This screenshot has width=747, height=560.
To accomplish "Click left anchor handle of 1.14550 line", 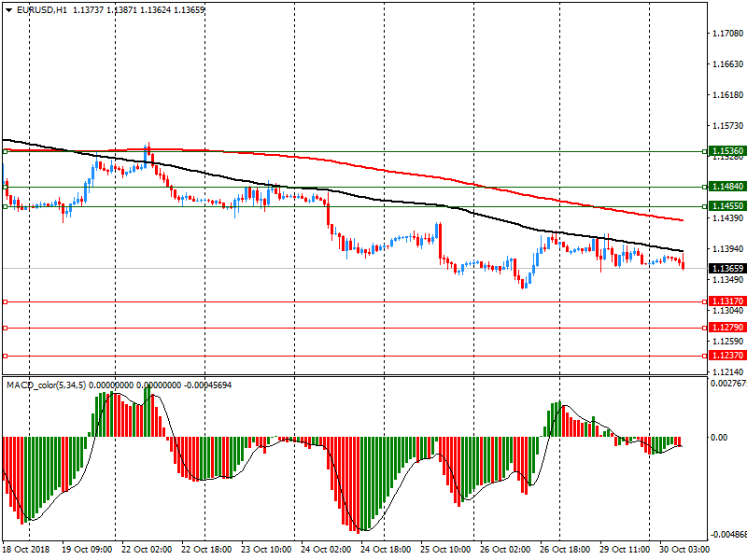I will coord(5,207).
